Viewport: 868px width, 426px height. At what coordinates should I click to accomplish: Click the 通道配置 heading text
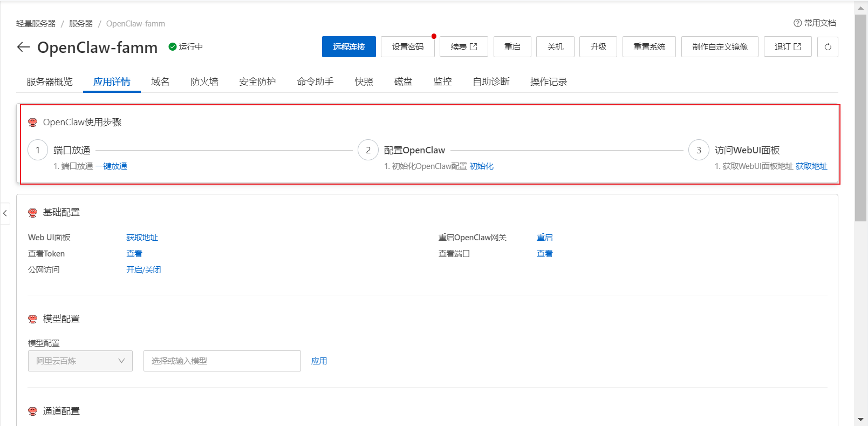click(x=61, y=411)
